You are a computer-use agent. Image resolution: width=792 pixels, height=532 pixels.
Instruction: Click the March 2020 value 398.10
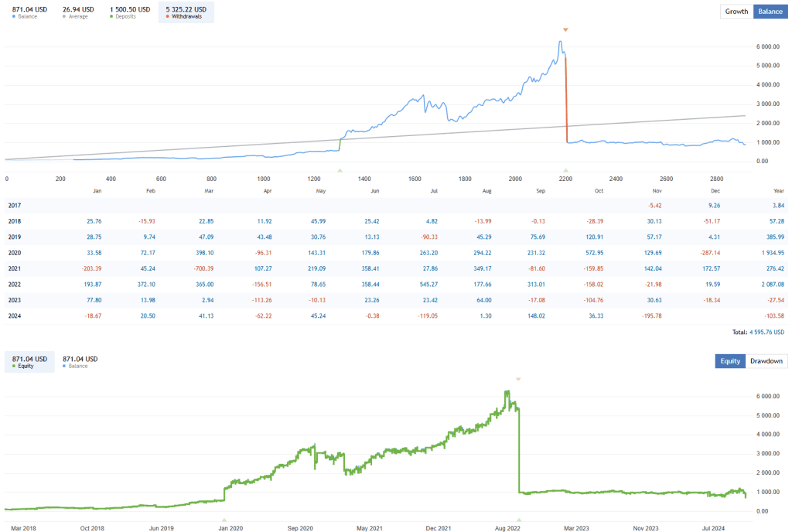click(x=204, y=252)
